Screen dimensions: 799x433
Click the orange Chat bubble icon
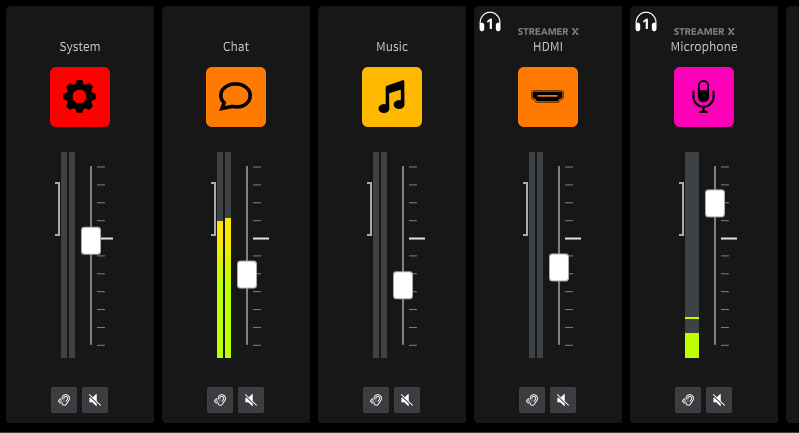click(236, 97)
